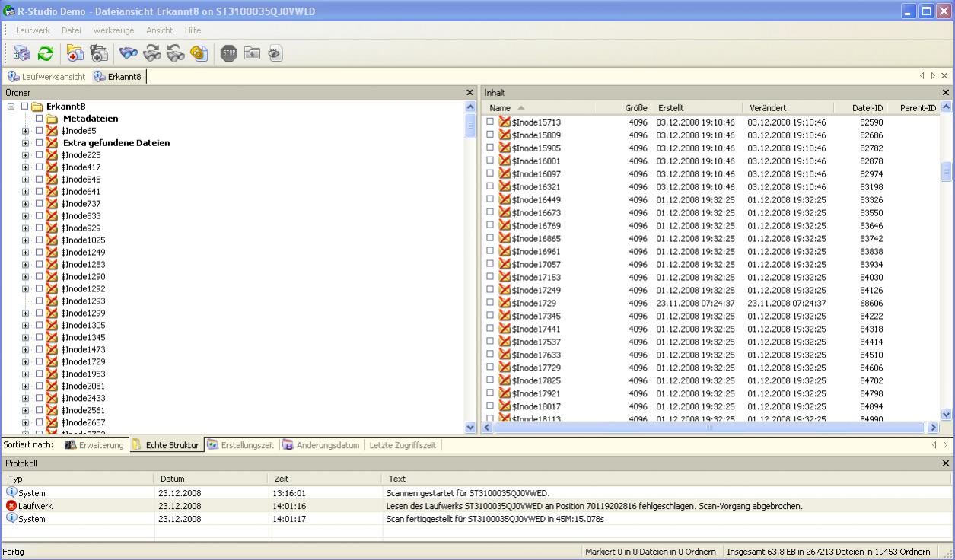The width and height of the screenshot is (955, 560).
Task: Sort by Letzte Zugriffszeit tab
Action: click(x=403, y=445)
